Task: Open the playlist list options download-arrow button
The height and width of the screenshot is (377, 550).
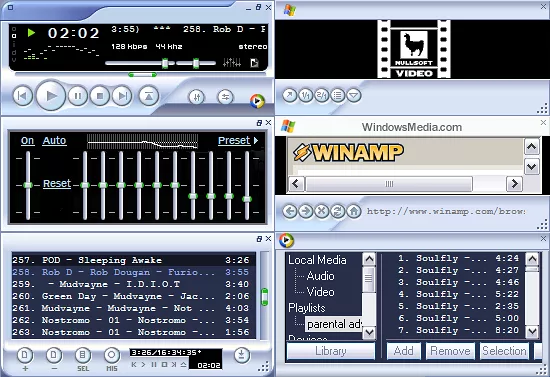Action: pyautogui.click(x=241, y=355)
